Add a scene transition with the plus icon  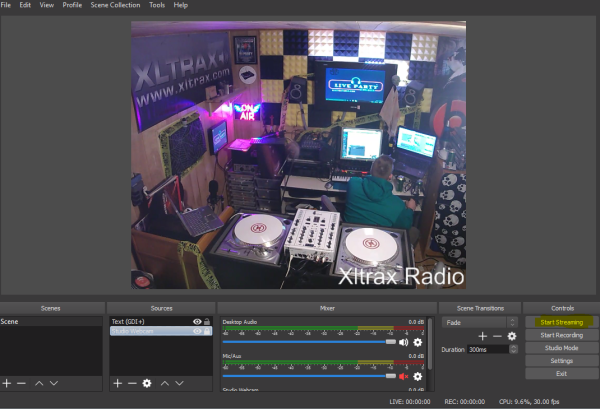click(x=483, y=336)
